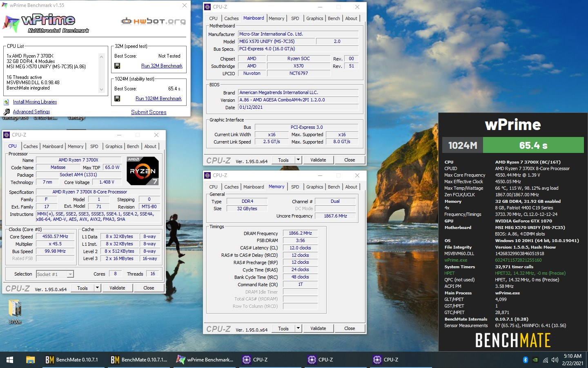Expand the Tools dropdown arrow in Memory window
This screenshot has height=368, width=588.
[x=298, y=328]
